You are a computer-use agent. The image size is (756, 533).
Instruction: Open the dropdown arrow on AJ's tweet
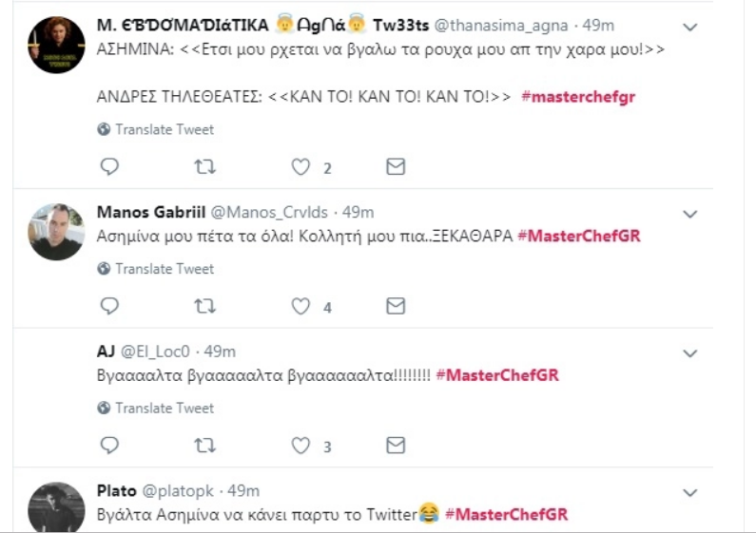point(691,352)
